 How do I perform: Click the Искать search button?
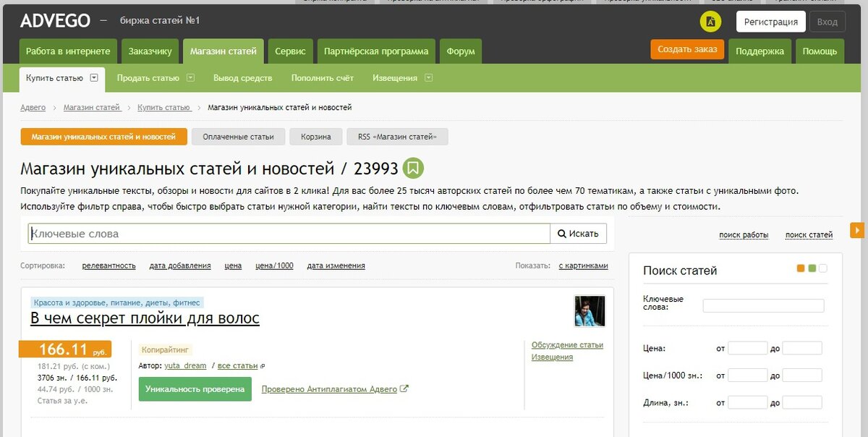(x=579, y=234)
